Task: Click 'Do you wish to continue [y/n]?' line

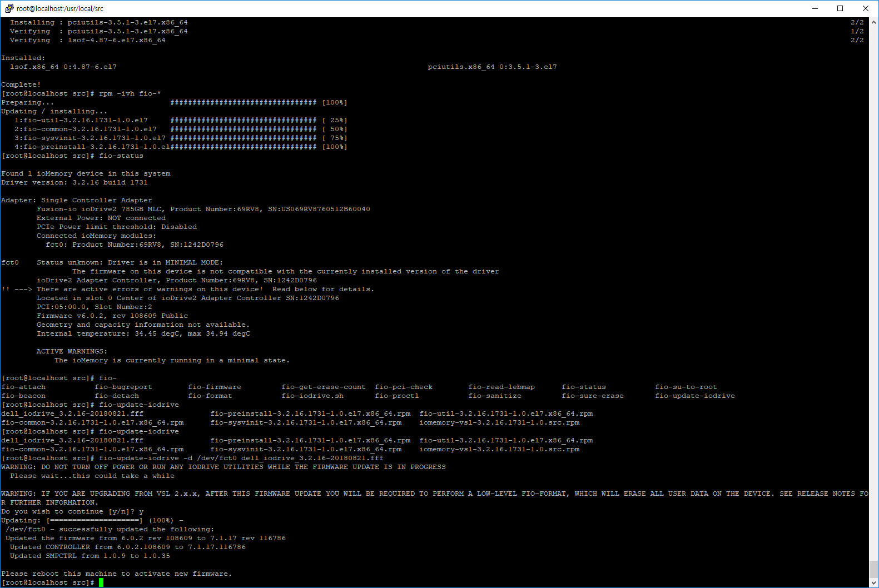Action: click(x=72, y=511)
